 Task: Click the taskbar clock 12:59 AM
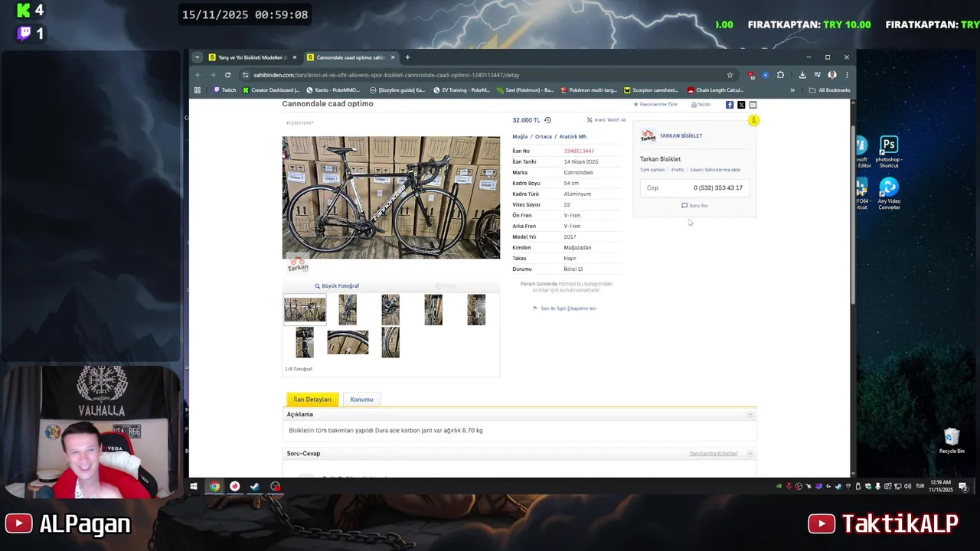pyautogui.click(x=942, y=486)
